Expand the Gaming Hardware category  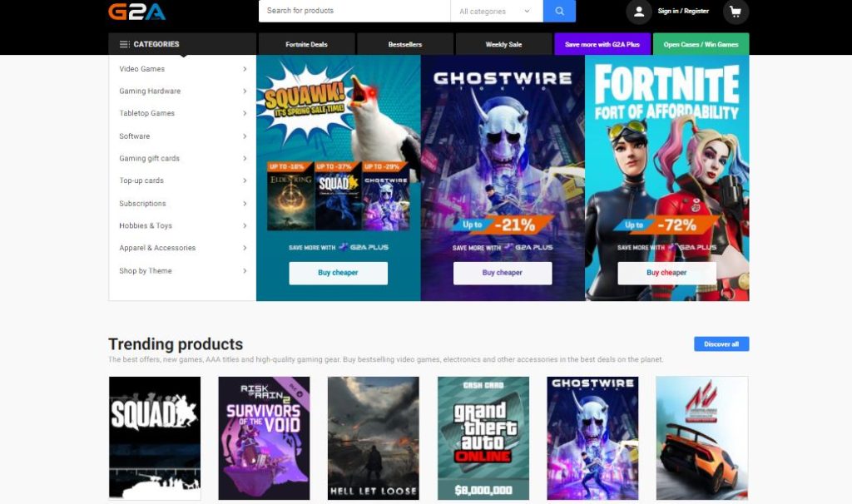182,91
